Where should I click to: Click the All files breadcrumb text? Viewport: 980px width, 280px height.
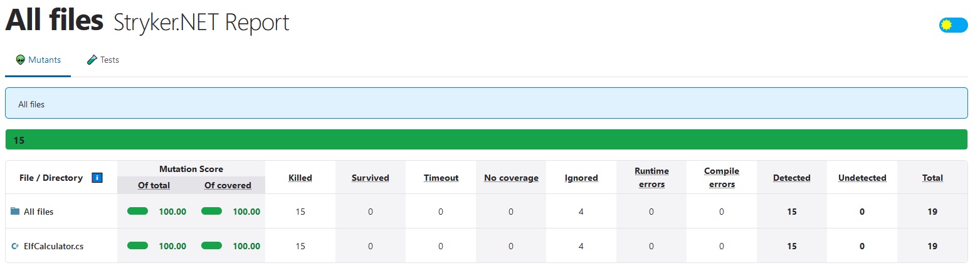(x=31, y=104)
